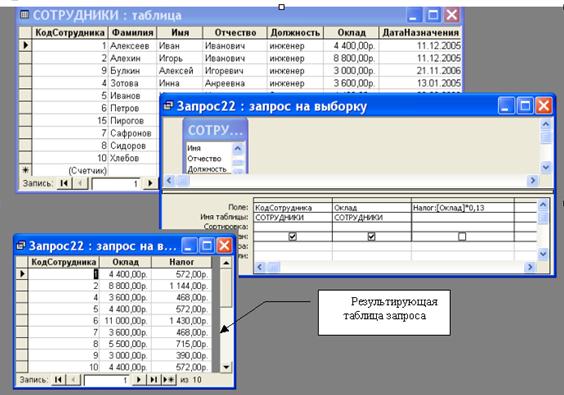The height and width of the screenshot is (395, 564).
Task: Click record number field in result table
Action: tap(106, 380)
